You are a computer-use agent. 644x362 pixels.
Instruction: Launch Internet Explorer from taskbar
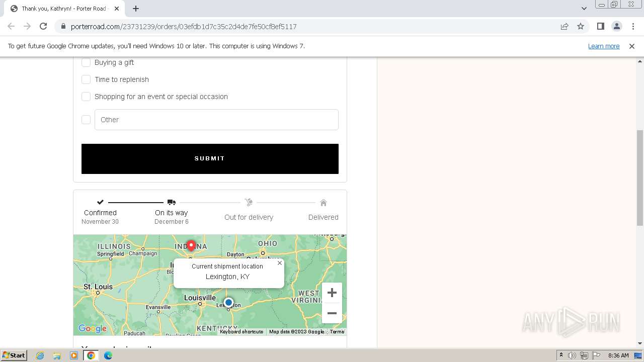coord(40,355)
